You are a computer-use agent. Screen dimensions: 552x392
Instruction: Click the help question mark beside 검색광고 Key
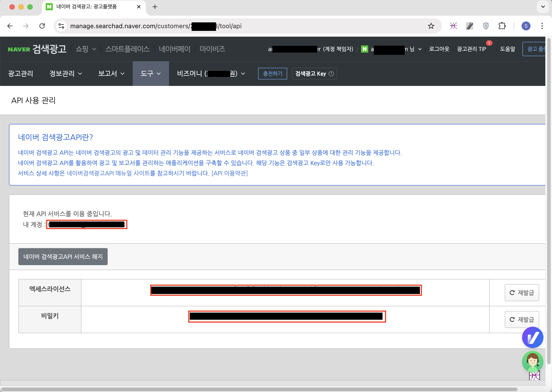click(332, 74)
